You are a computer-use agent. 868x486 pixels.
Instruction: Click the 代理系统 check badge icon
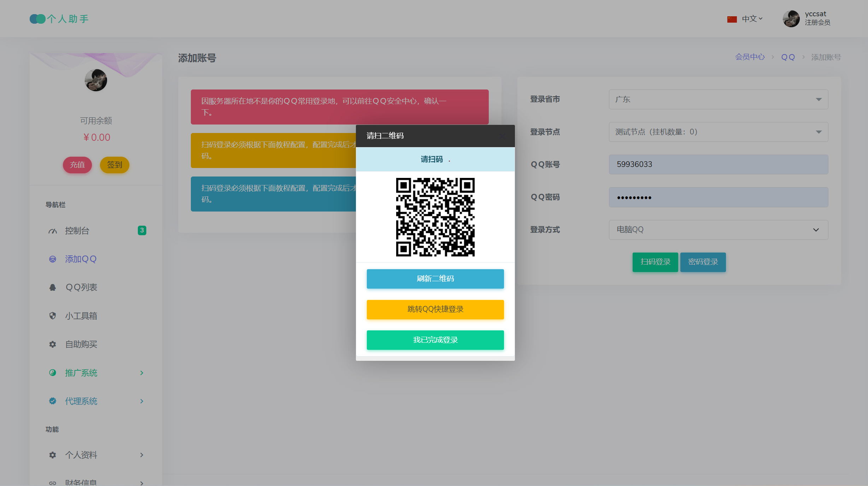click(x=53, y=401)
